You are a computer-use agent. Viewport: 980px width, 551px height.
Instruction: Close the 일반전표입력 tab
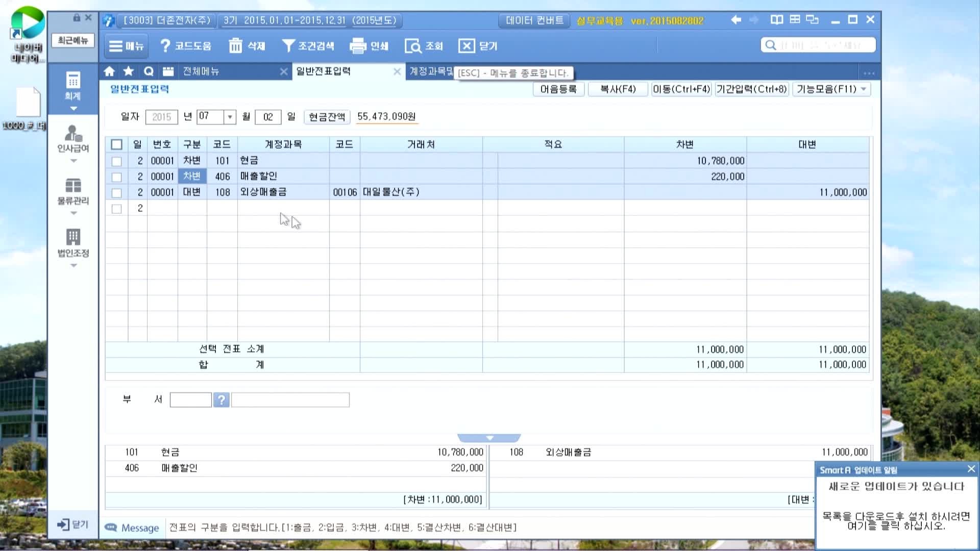(397, 72)
